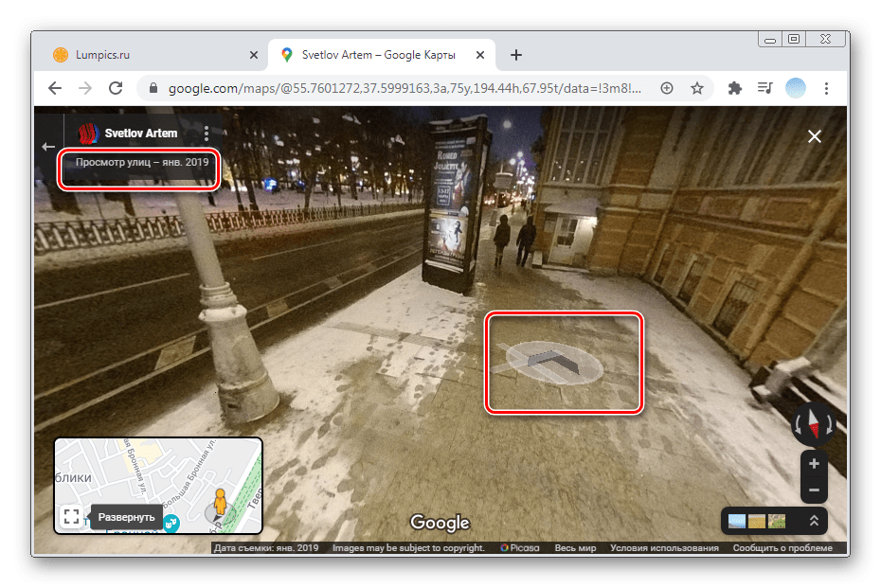Click the teal theater marker on the minimap
The height and width of the screenshot is (588, 881).
[x=171, y=524]
